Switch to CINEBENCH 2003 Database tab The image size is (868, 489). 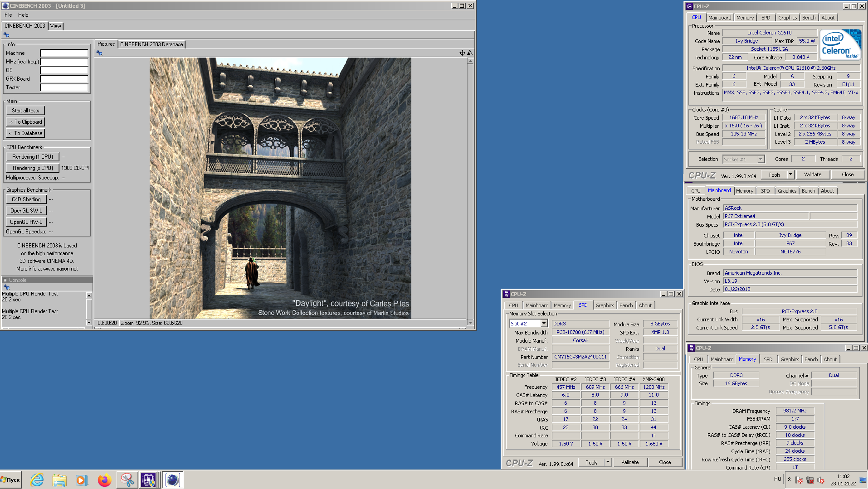(x=151, y=44)
